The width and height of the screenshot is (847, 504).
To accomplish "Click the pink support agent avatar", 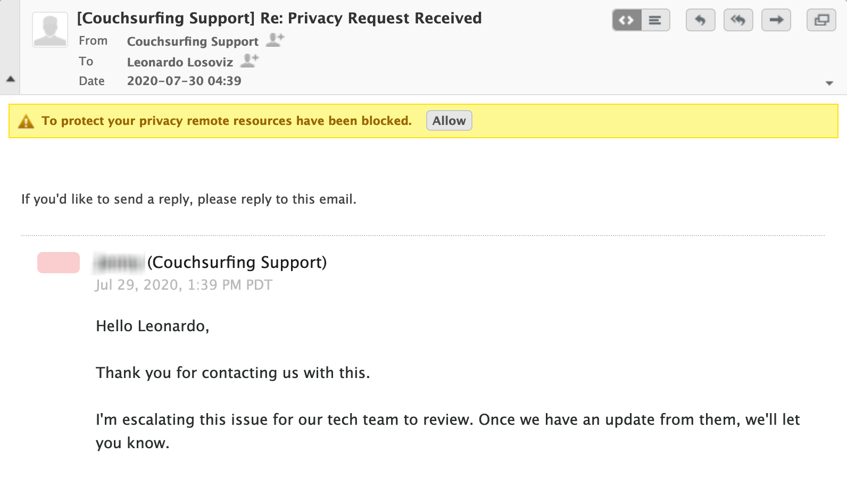I will point(59,263).
